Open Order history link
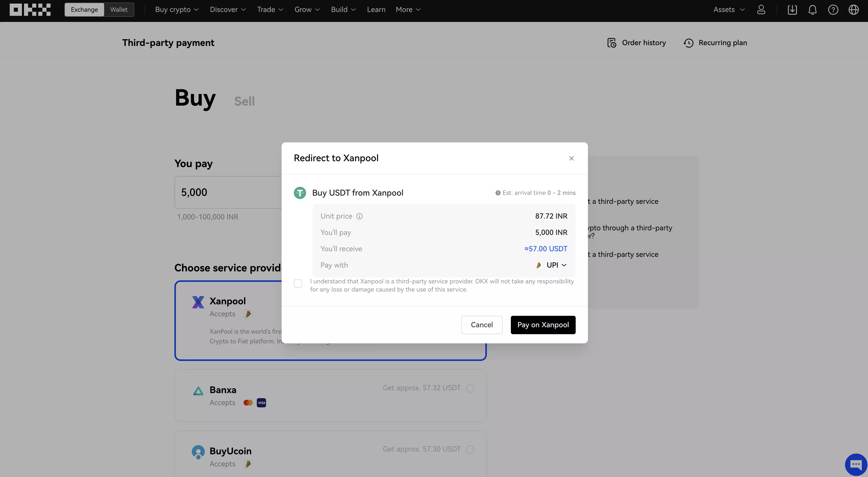Screen dimensions: 868x477 coord(644,43)
